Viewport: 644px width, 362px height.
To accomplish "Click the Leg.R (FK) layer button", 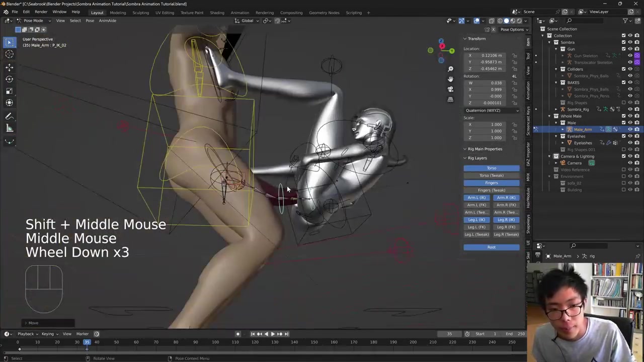I will click(x=506, y=227).
